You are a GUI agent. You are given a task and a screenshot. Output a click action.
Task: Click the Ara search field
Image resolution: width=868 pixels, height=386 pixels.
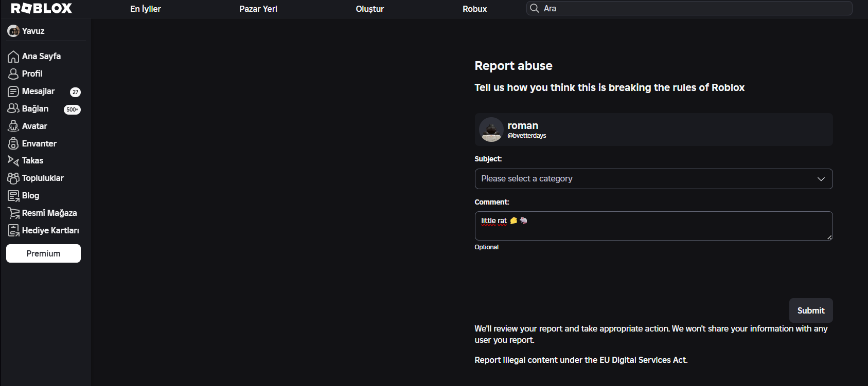[x=689, y=8]
